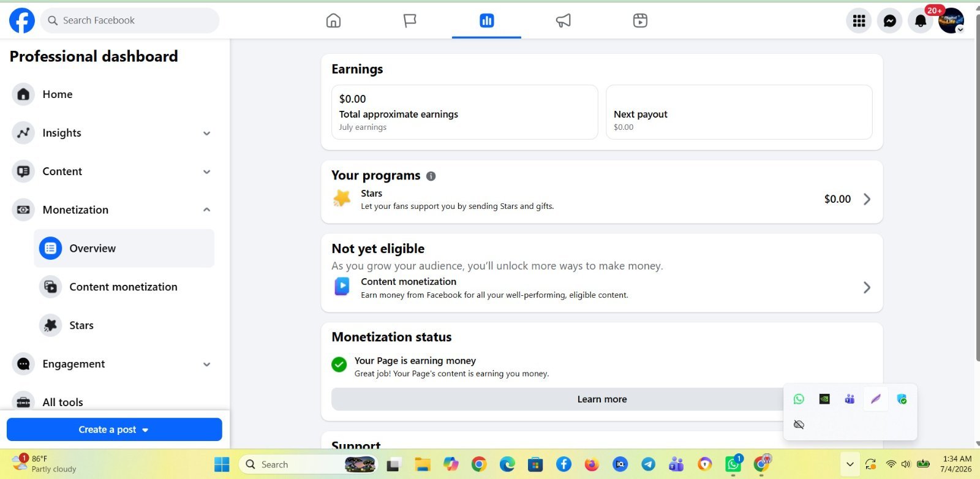Open File Explorer from the taskbar
This screenshot has height=479, width=980.
click(422, 465)
